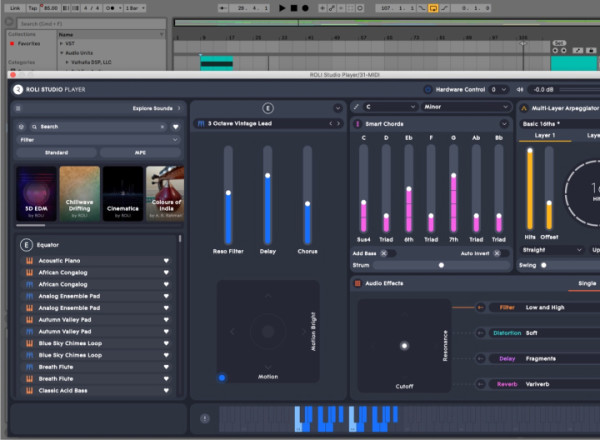
Task: Toggle the favorites heart filter beside Search
Action: [x=176, y=127]
